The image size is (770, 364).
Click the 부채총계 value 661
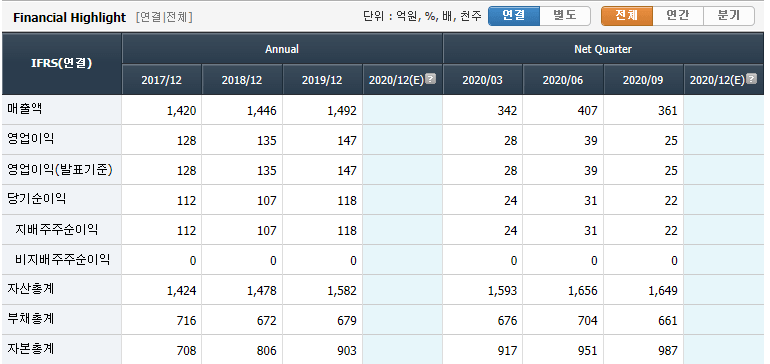click(x=668, y=320)
